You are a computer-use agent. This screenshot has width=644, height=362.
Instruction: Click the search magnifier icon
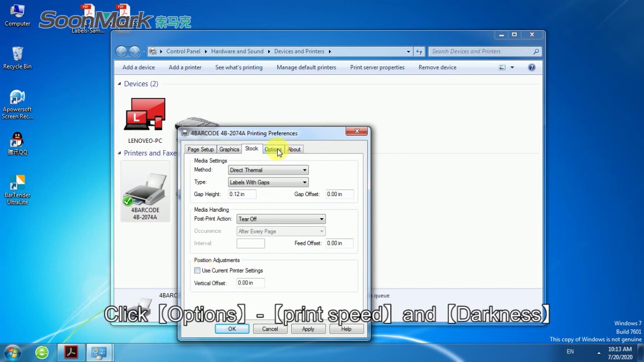coord(536,51)
